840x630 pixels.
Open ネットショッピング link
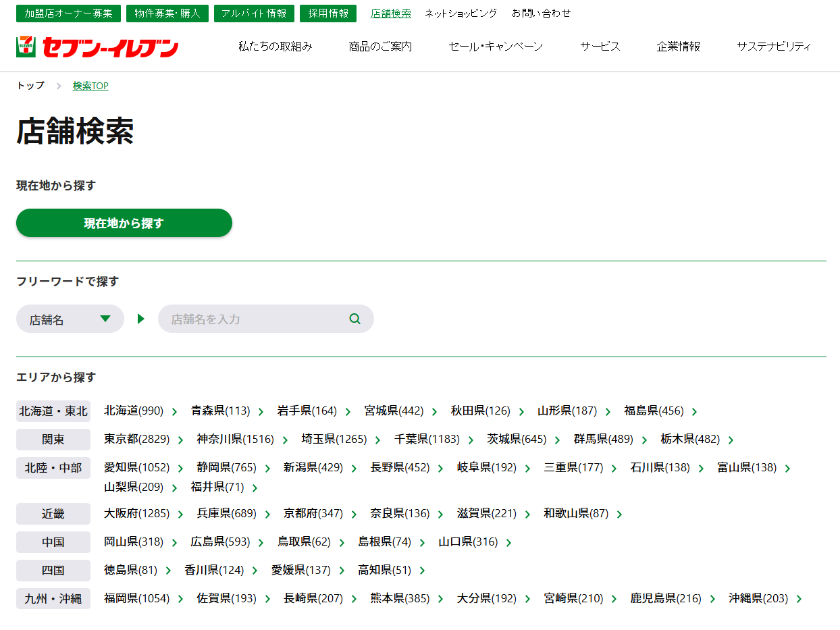tap(461, 13)
